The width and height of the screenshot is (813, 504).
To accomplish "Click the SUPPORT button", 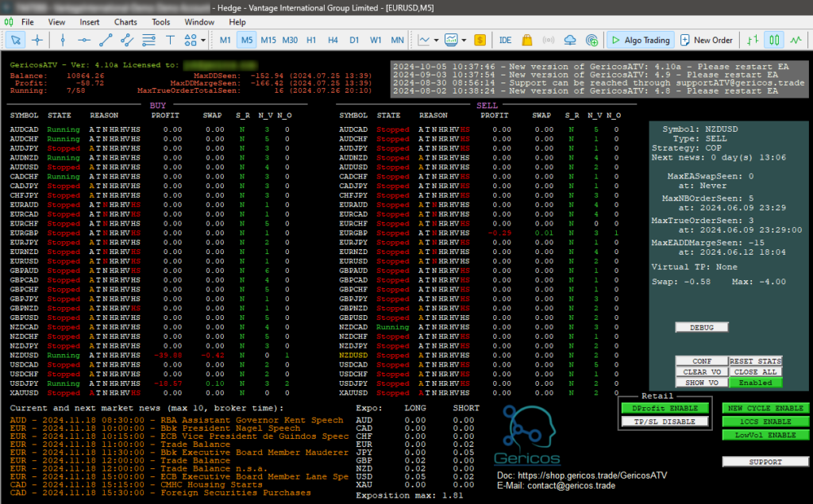I will click(765, 461).
